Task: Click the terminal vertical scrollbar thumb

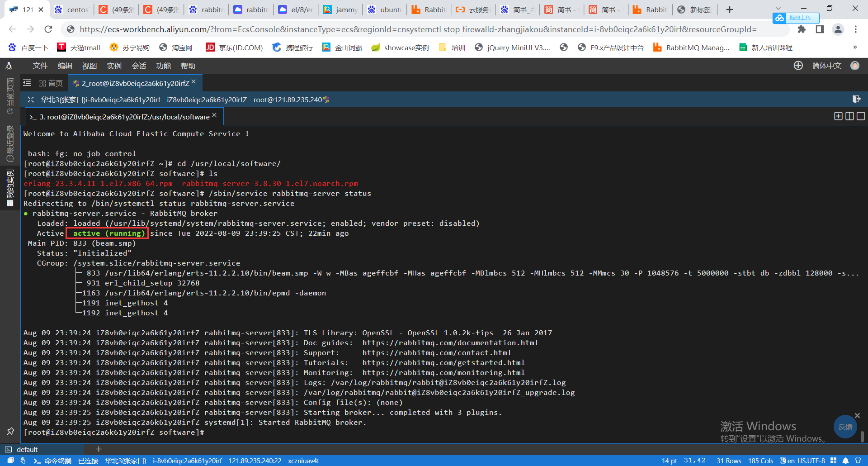Action: [x=863, y=436]
